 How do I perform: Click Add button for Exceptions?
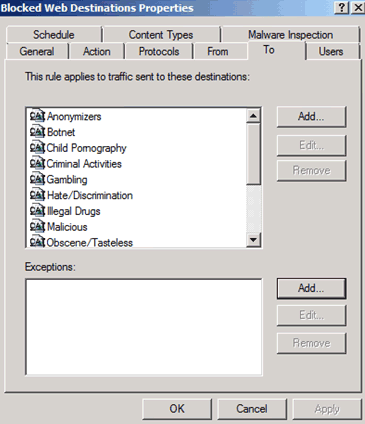point(311,289)
